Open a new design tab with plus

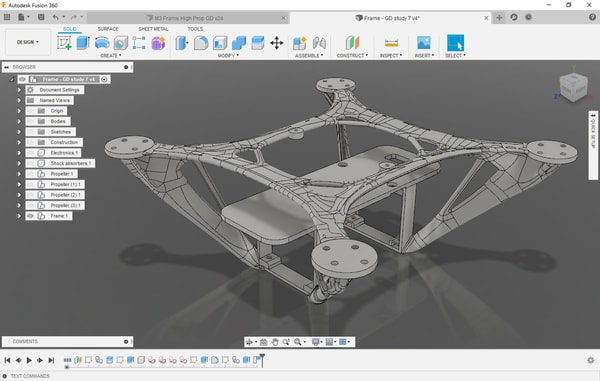(x=499, y=18)
